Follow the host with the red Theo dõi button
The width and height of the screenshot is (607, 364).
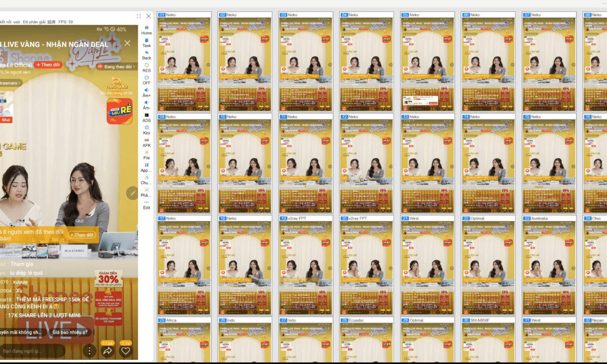[49, 65]
